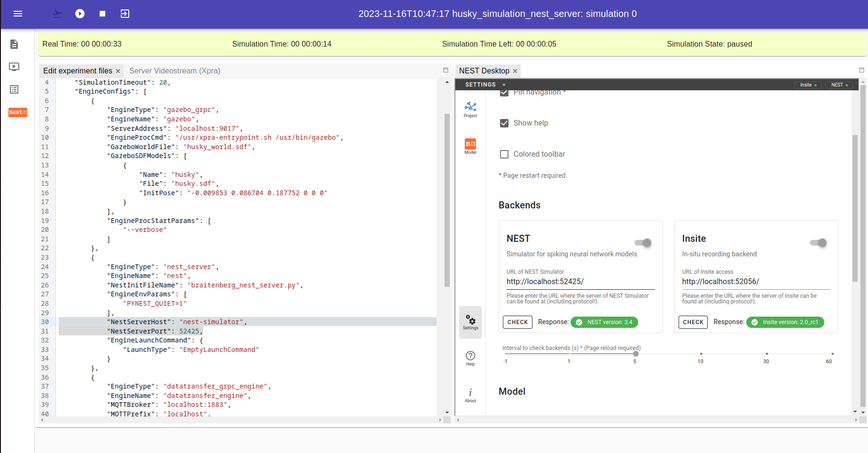Click the backend check interval slider handle

636,354
